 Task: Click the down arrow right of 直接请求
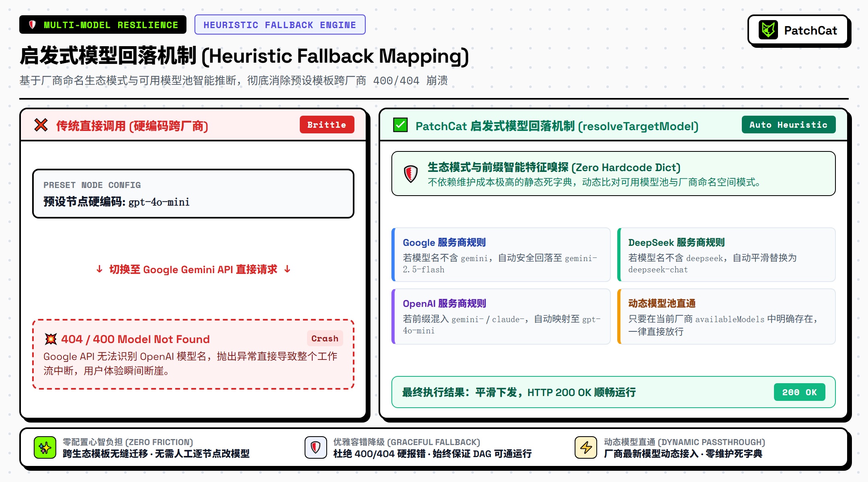pos(287,269)
